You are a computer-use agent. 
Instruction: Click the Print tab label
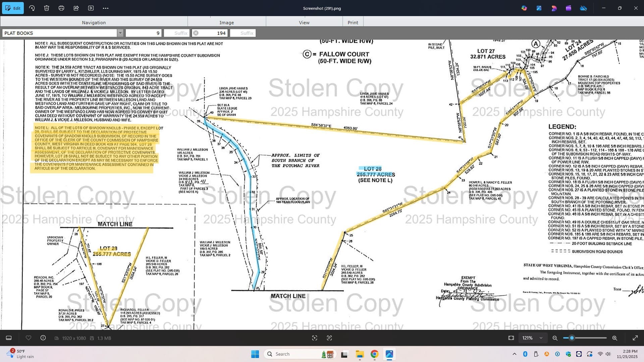click(353, 22)
